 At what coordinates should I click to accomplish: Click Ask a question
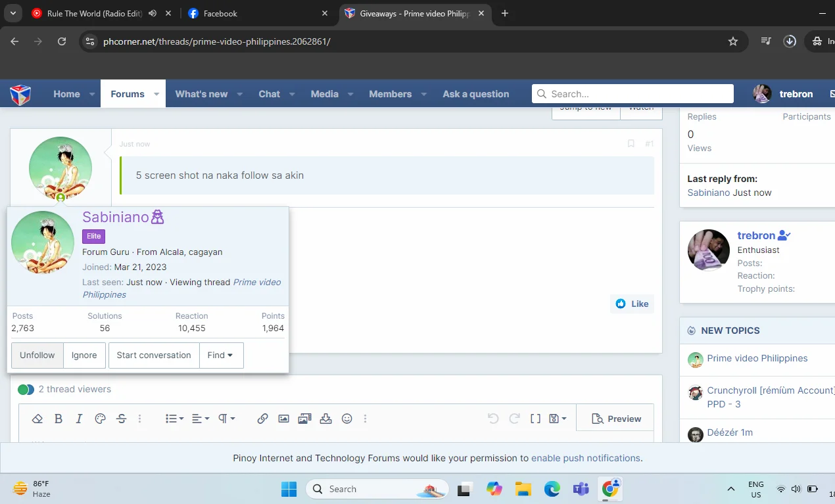pyautogui.click(x=475, y=94)
